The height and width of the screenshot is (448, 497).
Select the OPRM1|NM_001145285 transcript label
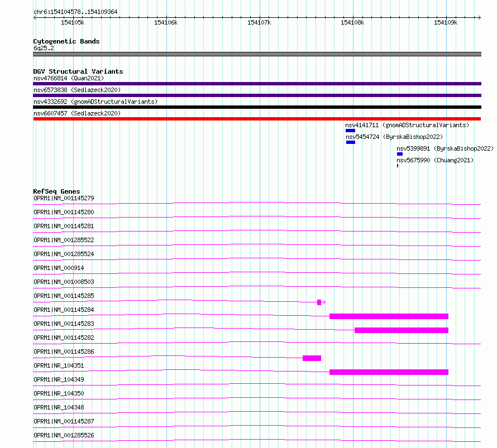coord(64,296)
